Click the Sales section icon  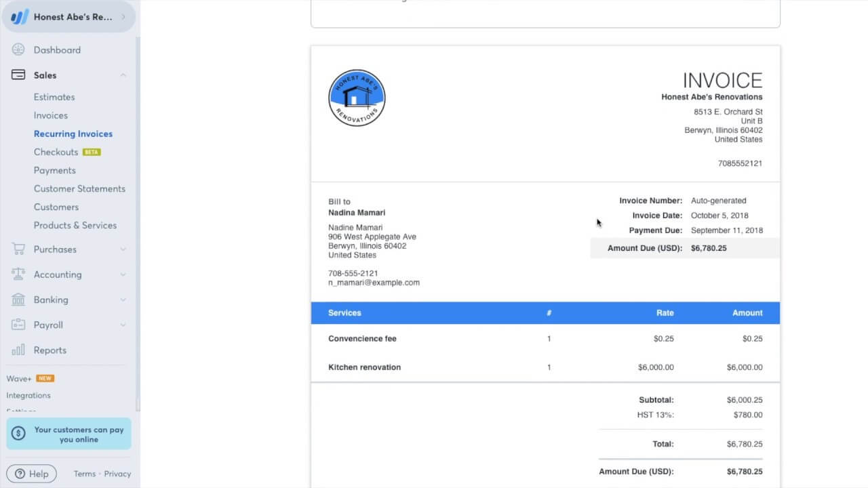coord(18,75)
